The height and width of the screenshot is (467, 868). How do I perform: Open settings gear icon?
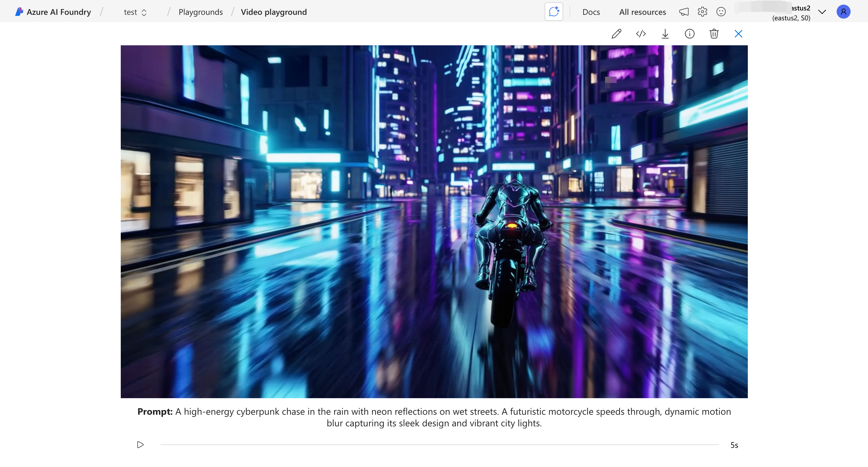(702, 12)
